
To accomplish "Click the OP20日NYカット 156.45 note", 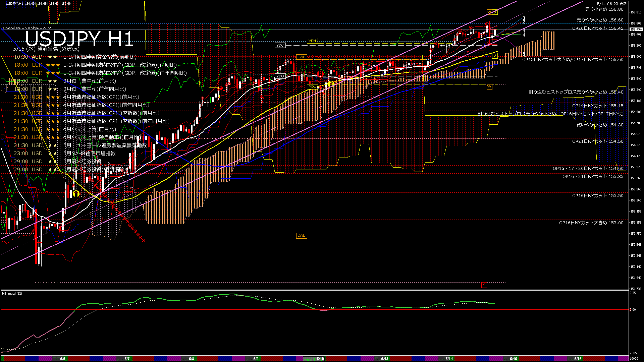I will pyautogui.click(x=598, y=28).
